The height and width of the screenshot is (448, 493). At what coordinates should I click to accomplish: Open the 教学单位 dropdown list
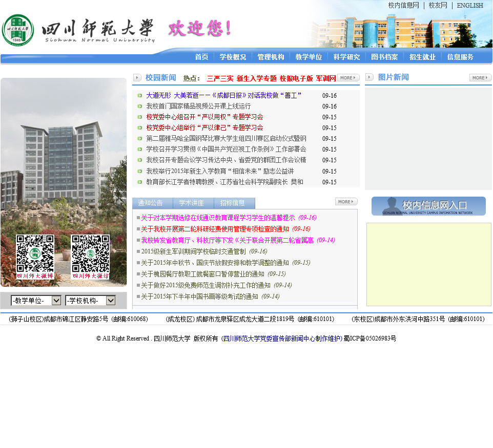tap(36, 301)
